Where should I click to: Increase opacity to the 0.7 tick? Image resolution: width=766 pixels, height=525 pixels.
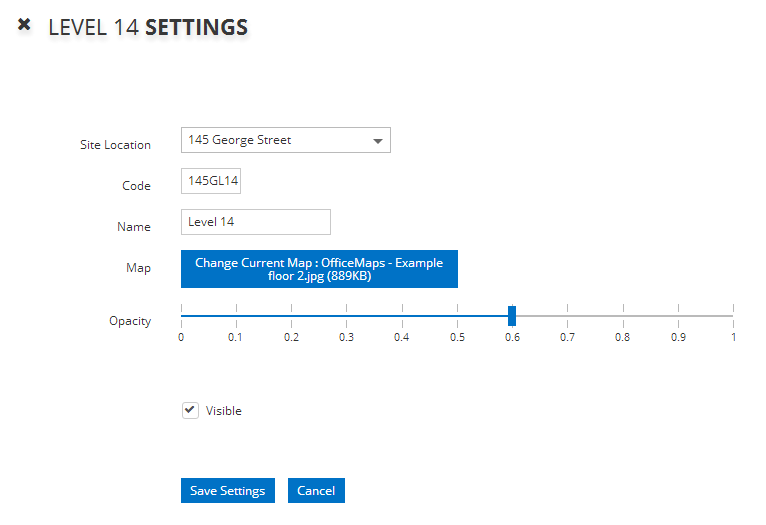(x=567, y=316)
